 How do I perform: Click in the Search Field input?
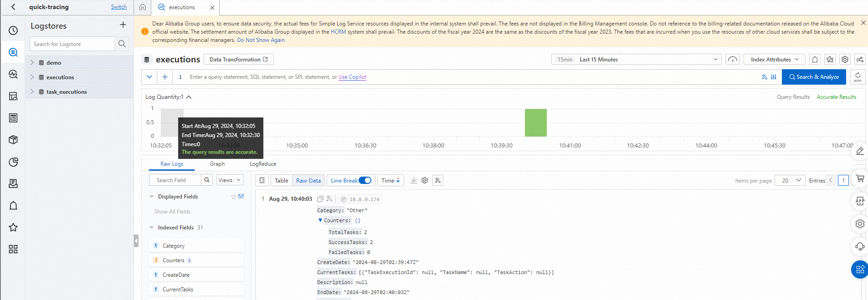[175, 180]
